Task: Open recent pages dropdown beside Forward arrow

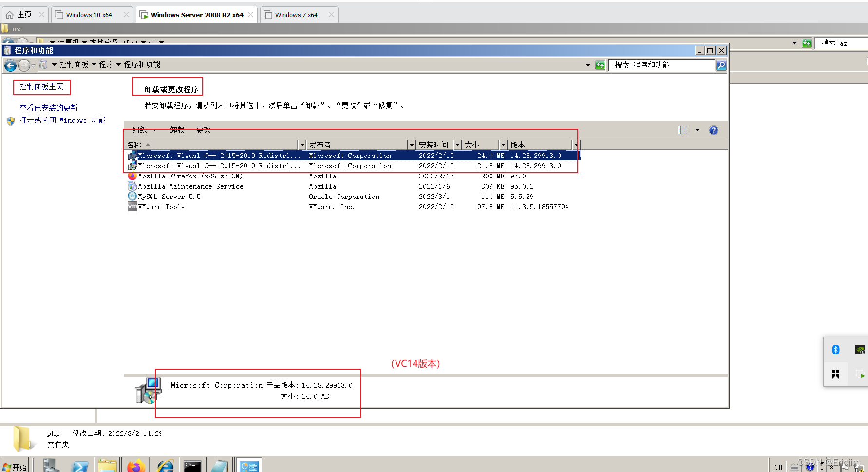Action: coord(33,65)
